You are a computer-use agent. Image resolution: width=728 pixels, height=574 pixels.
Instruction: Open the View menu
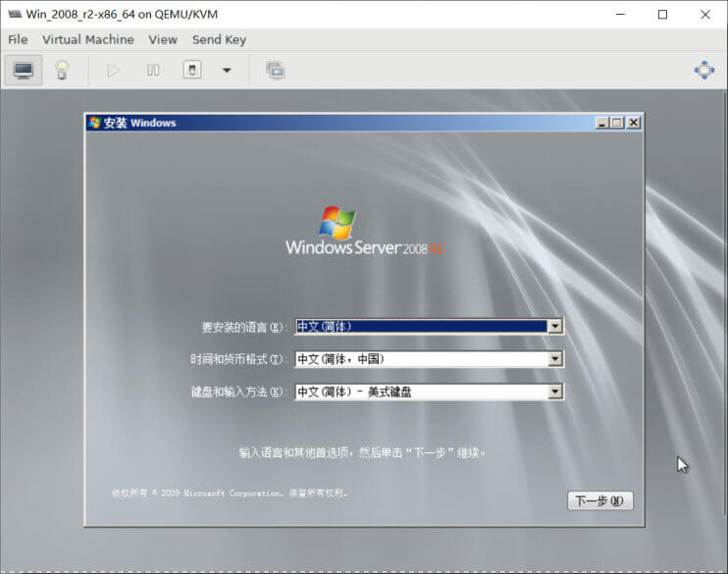coord(163,40)
